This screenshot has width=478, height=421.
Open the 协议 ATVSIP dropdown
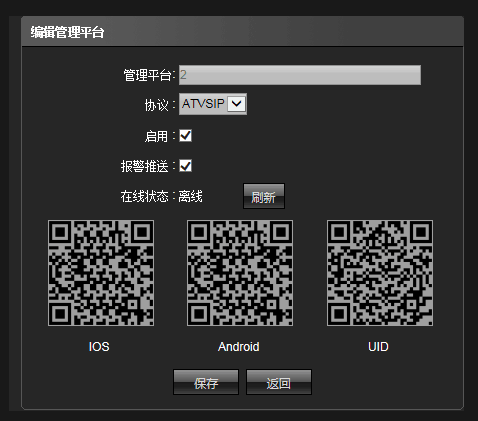click(213, 104)
